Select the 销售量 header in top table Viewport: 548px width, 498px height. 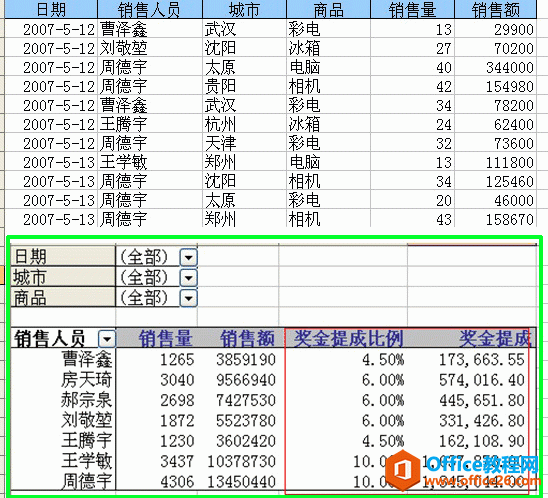click(x=412, y=9)
